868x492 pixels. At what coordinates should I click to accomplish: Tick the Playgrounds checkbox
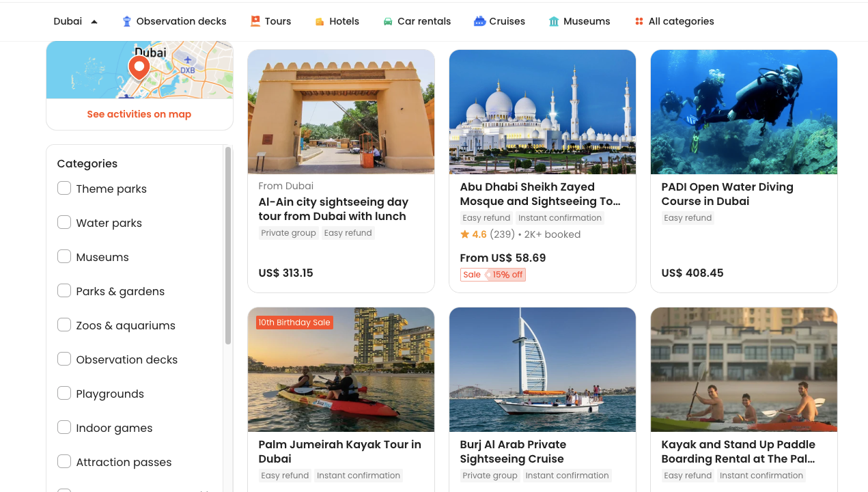[64, 393]
